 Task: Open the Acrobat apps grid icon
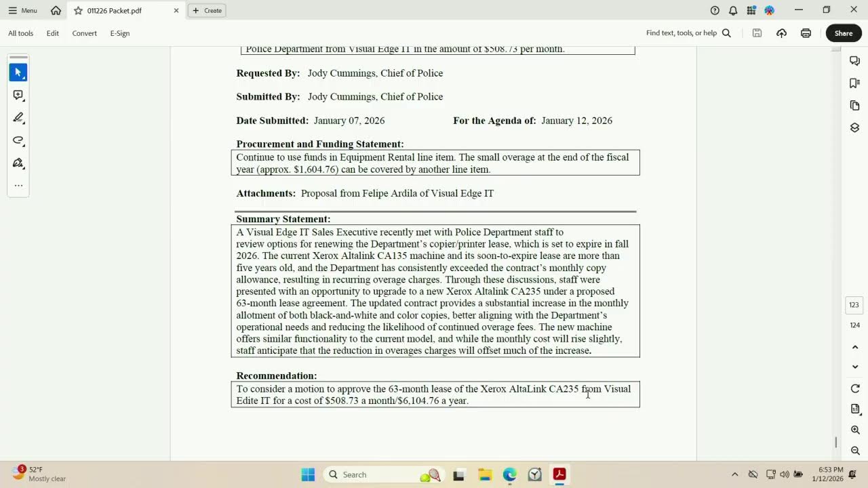[x=751, y=10]
